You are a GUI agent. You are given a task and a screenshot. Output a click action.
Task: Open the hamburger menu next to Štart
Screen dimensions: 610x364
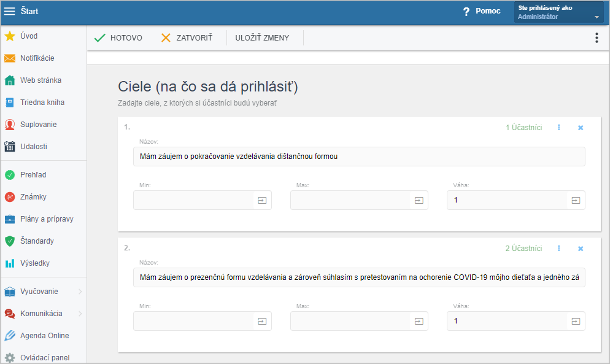coord(10,11)
